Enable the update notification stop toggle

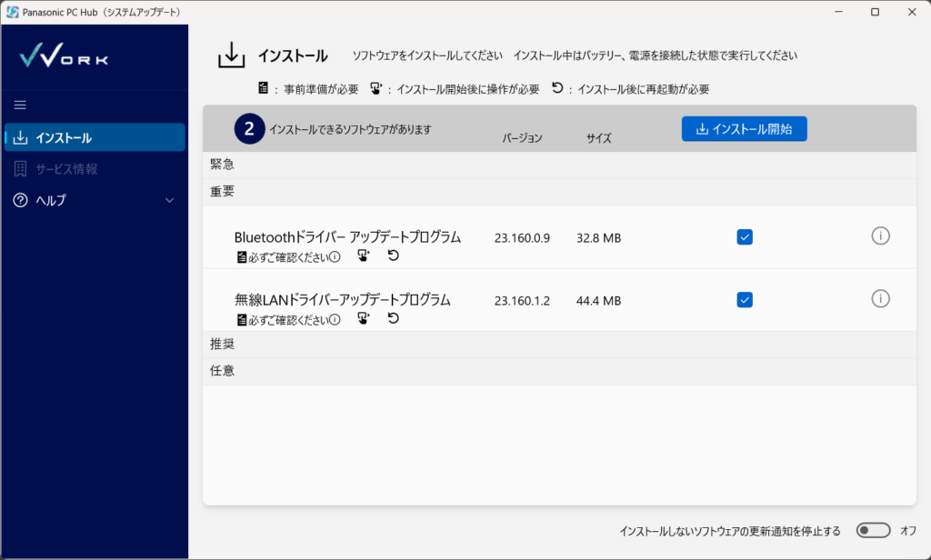[873, 530]
